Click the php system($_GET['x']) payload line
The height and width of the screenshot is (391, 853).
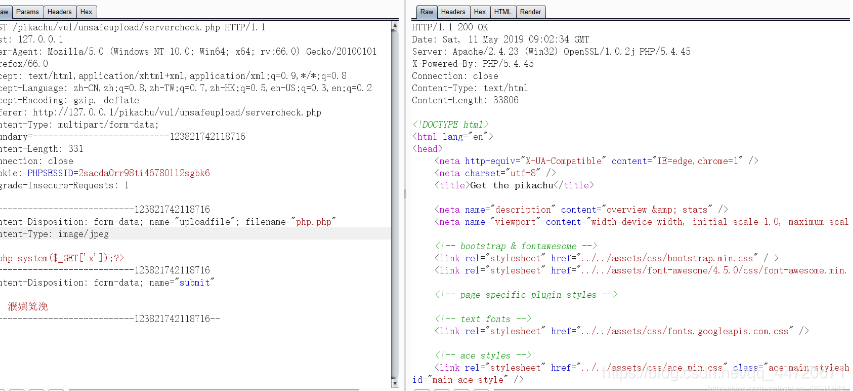click(x=63, y=258)
